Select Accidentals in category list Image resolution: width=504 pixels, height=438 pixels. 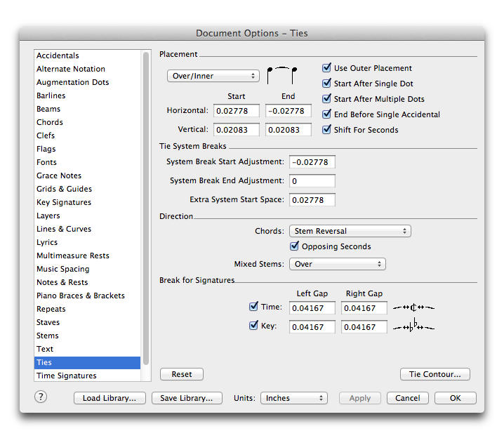(x=88, y=55)
